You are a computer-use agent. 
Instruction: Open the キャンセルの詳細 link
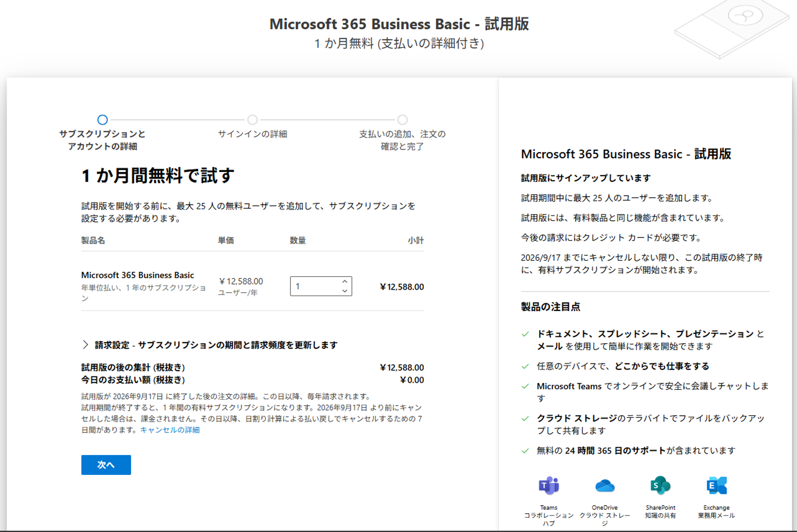pyautogui.click(x=170, y=430)
